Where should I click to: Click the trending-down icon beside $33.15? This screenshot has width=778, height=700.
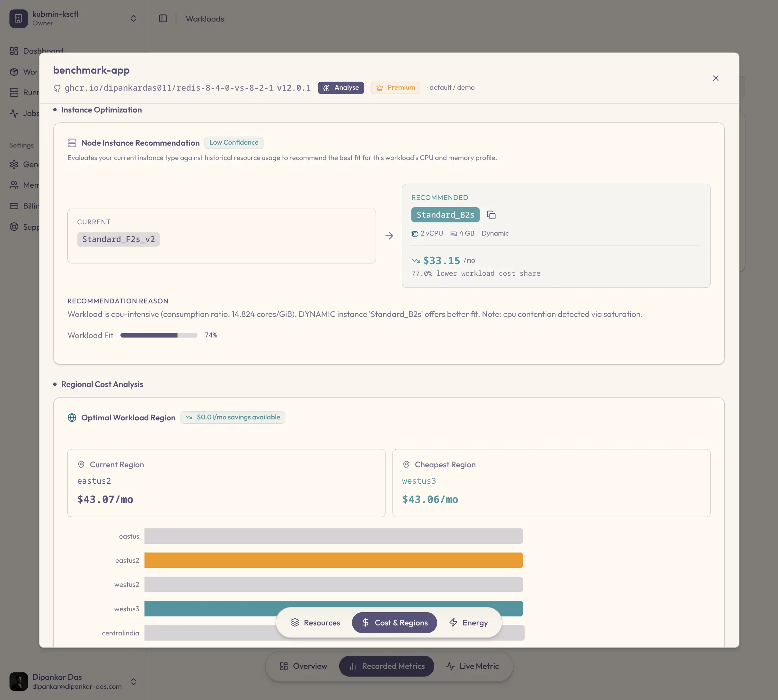point(416,261)
